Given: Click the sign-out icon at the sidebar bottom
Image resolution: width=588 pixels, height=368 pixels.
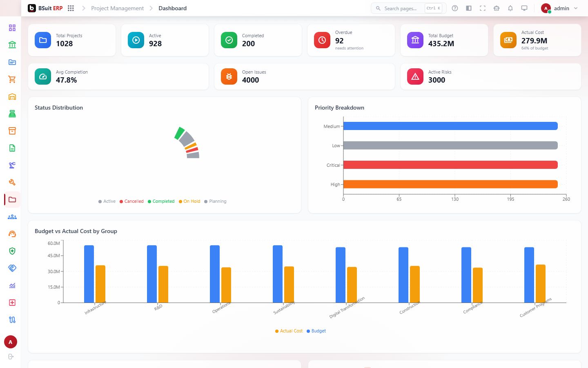Looking at the screenshot, I should [11, 357].
